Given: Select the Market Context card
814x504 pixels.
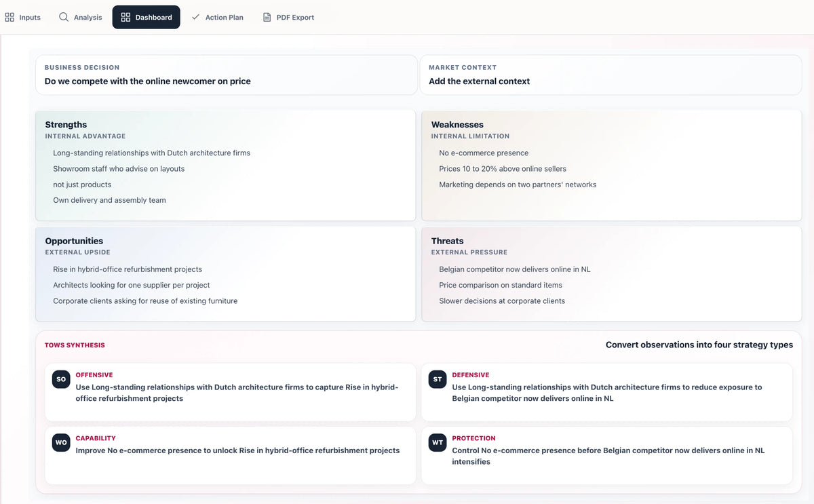Looking at the screenshot, I should tap(610, 75).
